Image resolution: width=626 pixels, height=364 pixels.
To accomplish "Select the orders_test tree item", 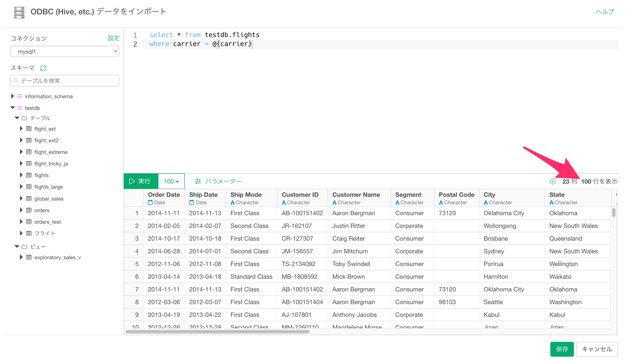I will 48,222.
